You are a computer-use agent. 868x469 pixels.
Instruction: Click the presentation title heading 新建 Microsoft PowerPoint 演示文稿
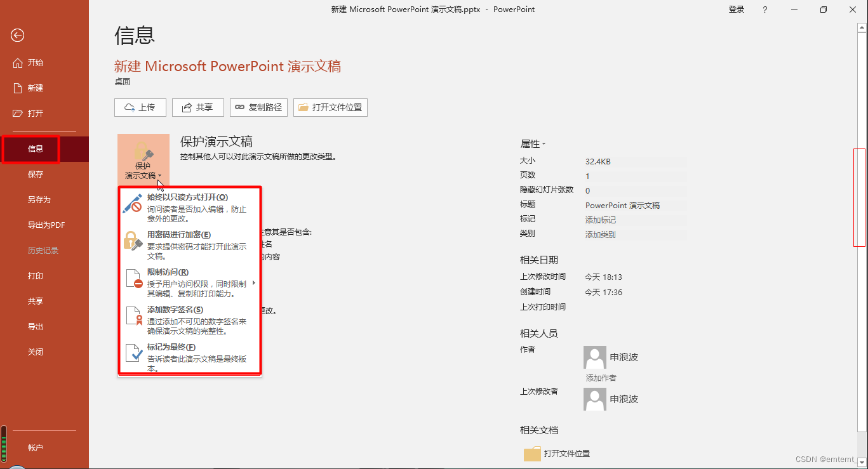click(x=227, y=66)
